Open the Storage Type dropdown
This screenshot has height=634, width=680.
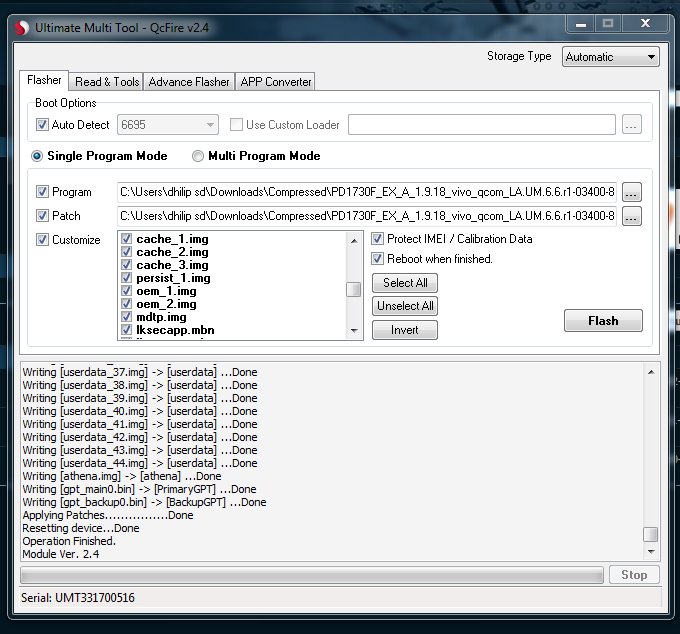coord(611,57)
